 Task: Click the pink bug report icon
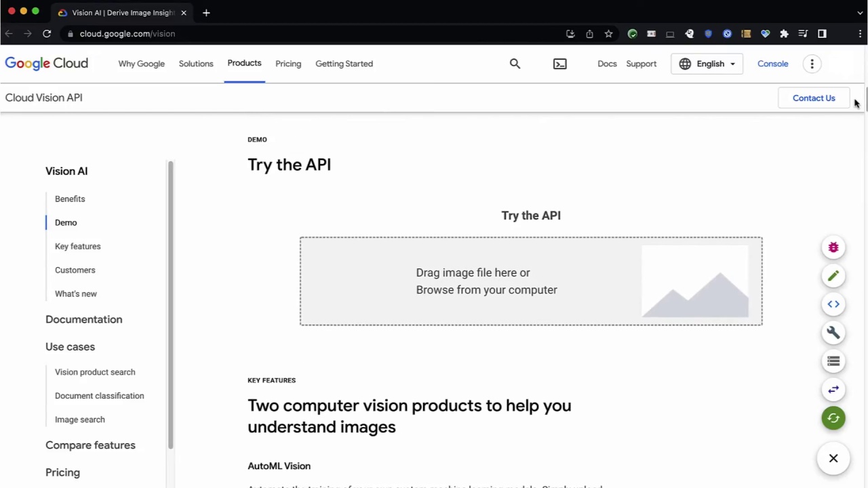833,247
